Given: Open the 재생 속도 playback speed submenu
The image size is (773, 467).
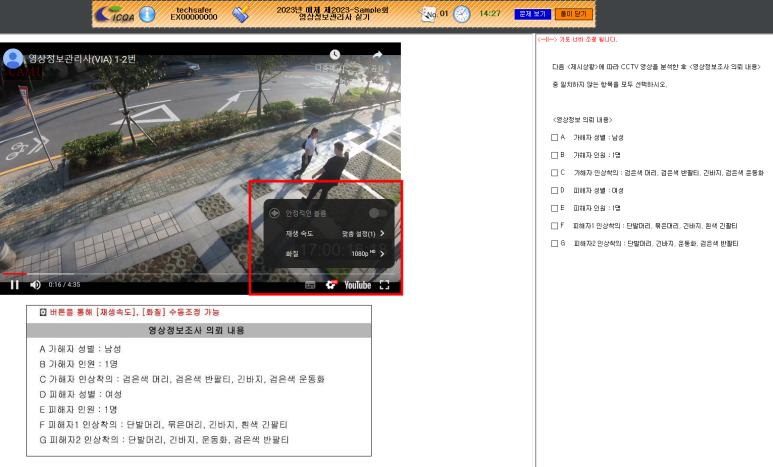Looking at the screenshot, I should (329, 233).
